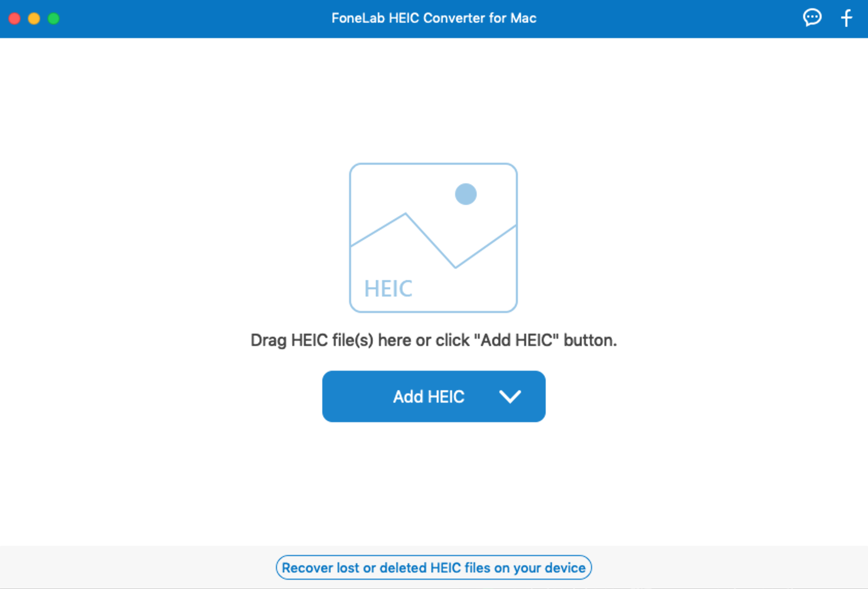Minimize the window with the yellow button

pyautogui.click(x=34, y=19)
